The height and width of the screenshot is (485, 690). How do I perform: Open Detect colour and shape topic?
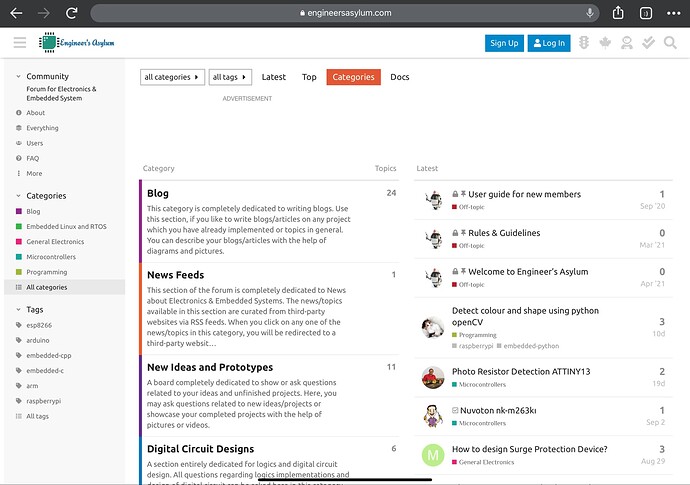tap(525, 316)
